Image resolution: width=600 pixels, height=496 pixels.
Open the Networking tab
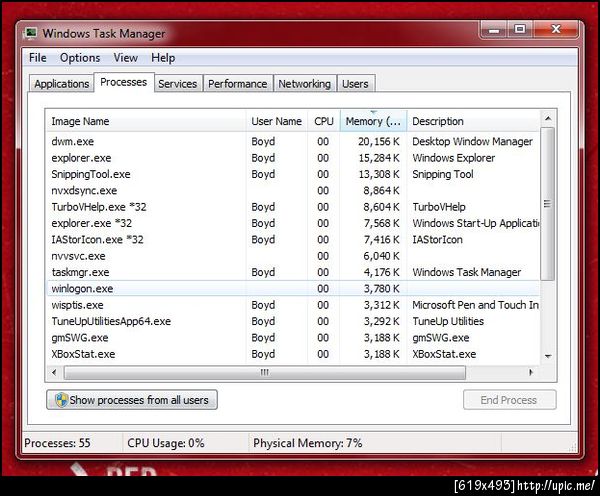click(305, 83)
